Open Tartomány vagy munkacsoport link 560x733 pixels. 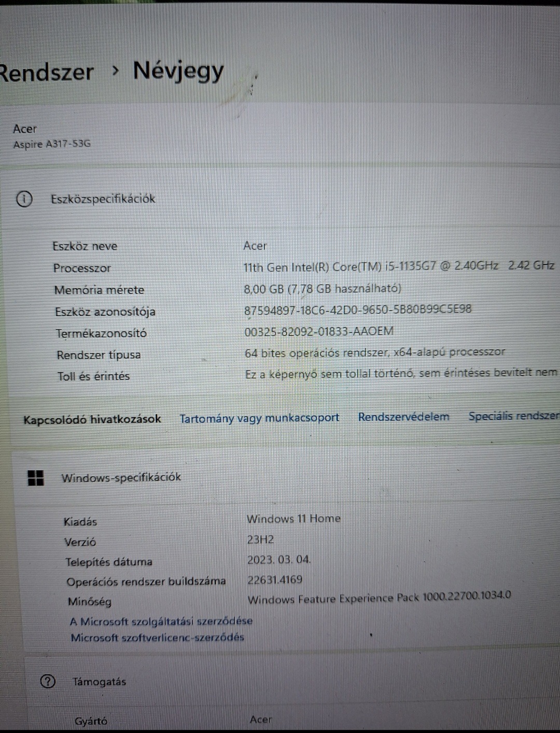259,418
